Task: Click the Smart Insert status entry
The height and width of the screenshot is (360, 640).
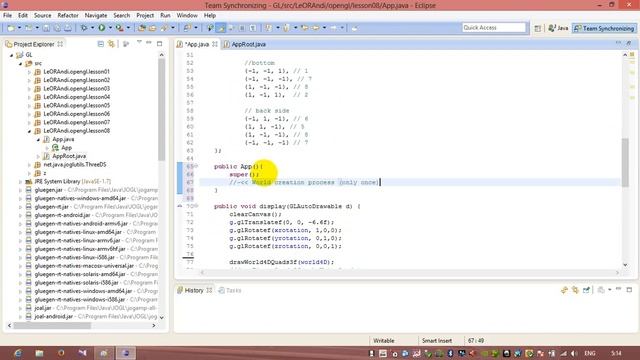Action: [437, 340]
